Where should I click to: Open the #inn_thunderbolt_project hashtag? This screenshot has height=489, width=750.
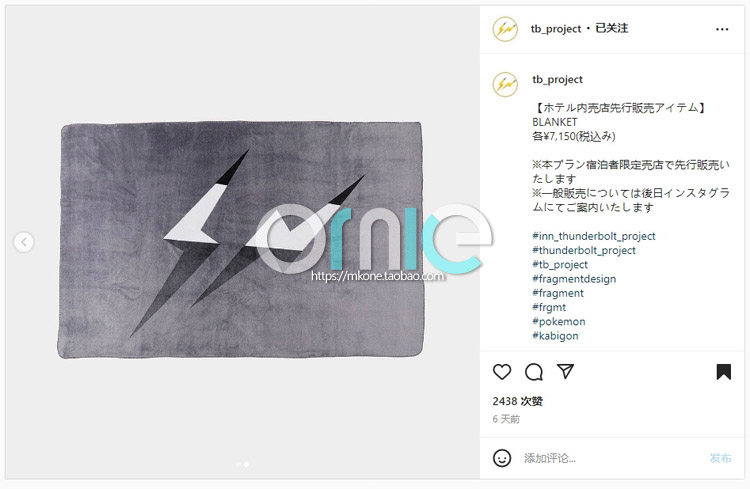594,236
